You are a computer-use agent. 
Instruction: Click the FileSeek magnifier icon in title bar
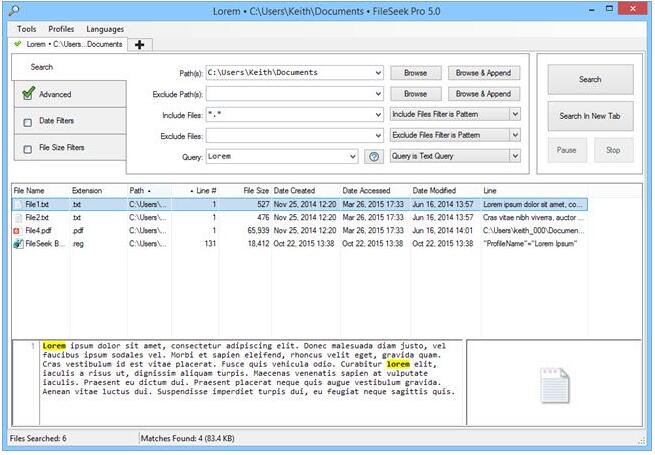(14, 10)
